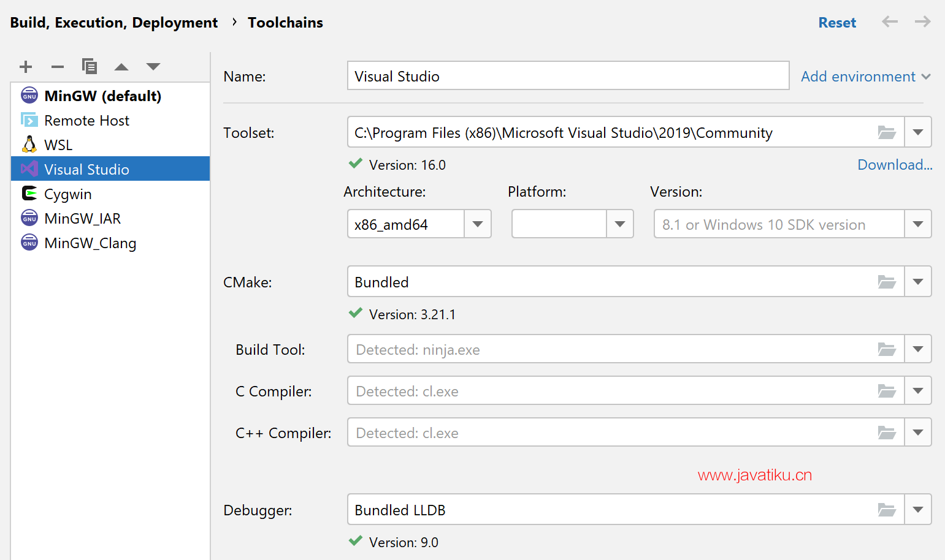
Task: Copy the selected toolchain
Action: (x=90, y=66)
